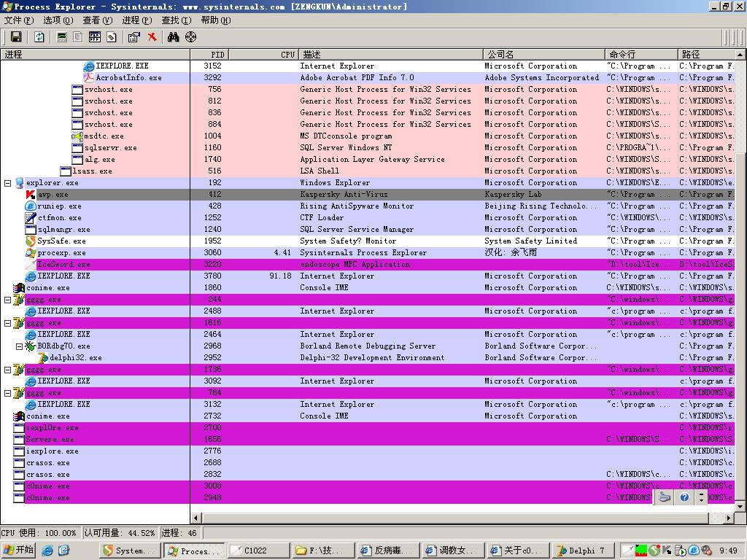This screenshot has height=560, width=747.
Task: Click the crosshair Find Window's Process icon
Action: click(190, 37)
